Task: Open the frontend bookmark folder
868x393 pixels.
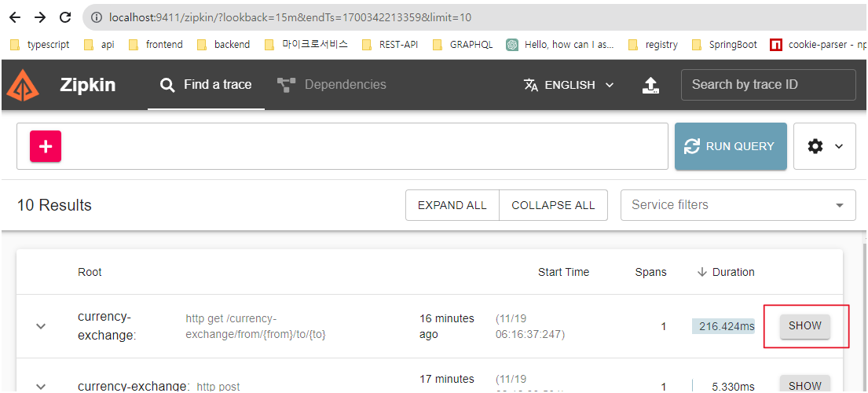Action: (156, 45)
